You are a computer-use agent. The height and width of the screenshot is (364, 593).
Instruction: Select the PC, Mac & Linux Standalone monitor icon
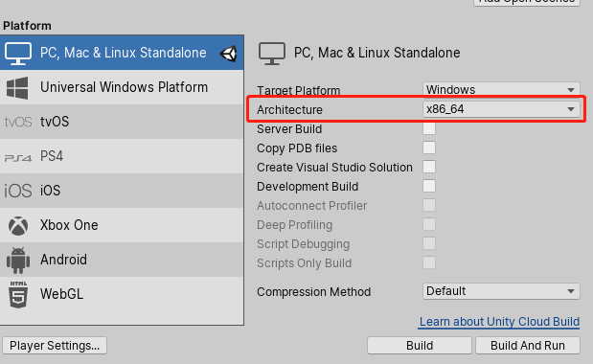click(x=18, y=54)
